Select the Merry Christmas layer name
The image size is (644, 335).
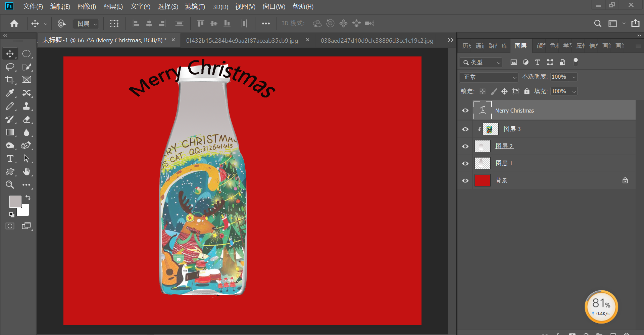(514, 111)
